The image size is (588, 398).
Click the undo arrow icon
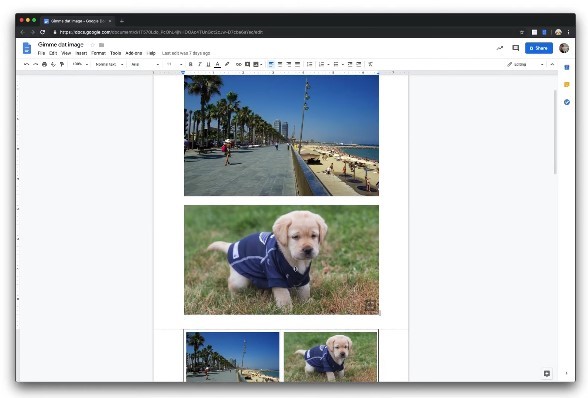(26, 65)
